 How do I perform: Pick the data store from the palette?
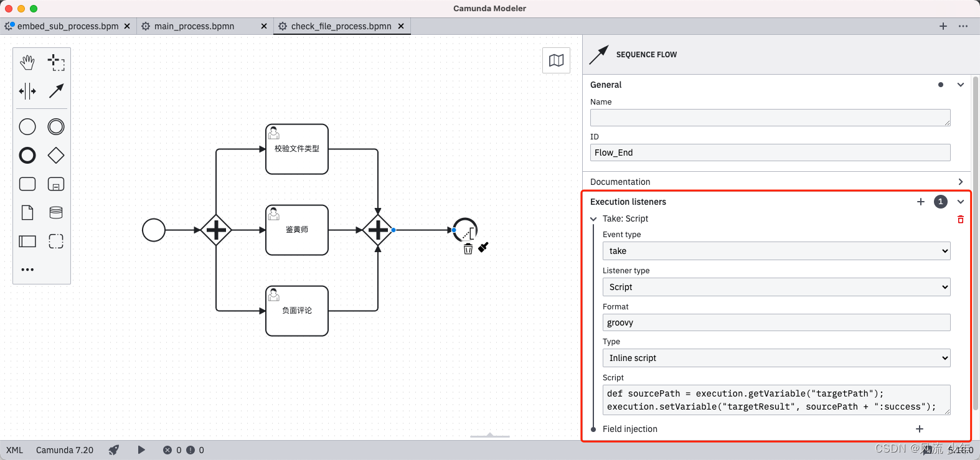point(56,213)
